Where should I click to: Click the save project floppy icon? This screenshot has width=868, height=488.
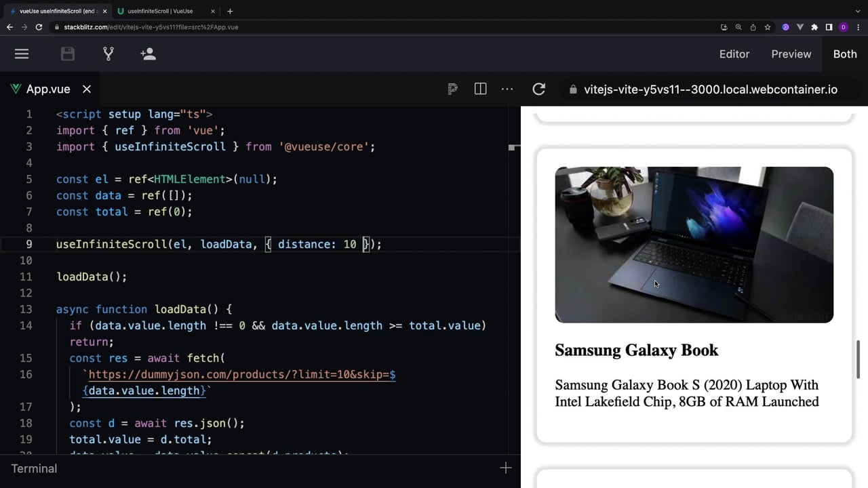[x=68, y=54]
